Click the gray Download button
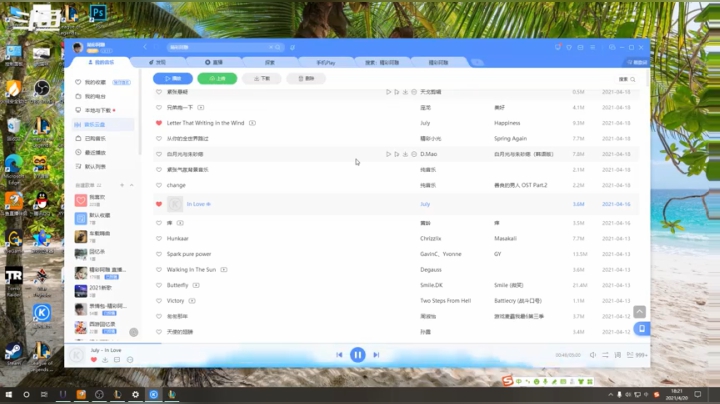This screenshot has height=404, width=720. [262, 79]
